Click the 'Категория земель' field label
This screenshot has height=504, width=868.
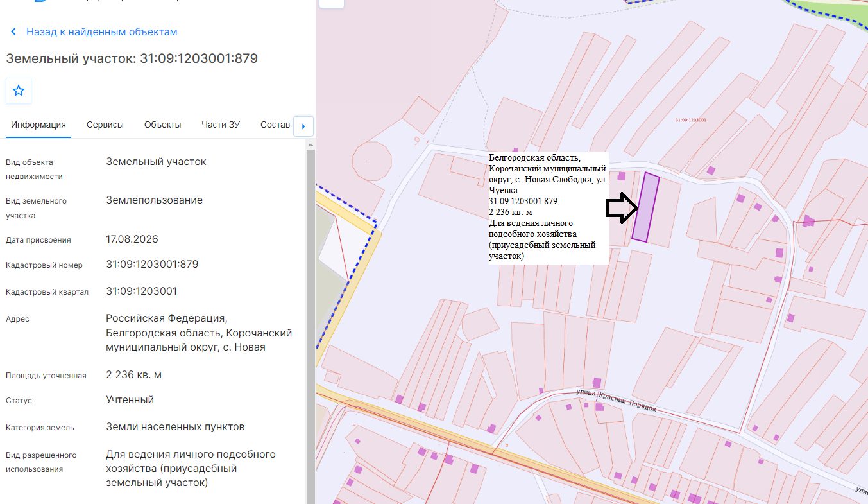(x=40, y=427)
